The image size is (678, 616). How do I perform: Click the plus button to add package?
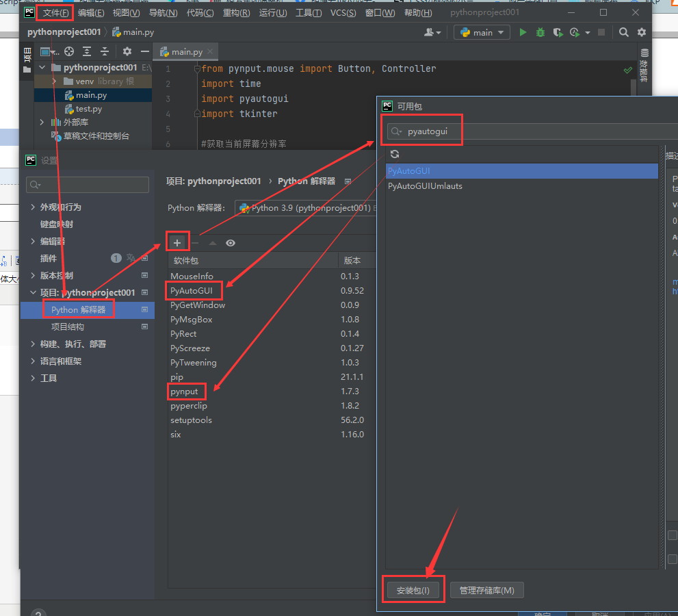(177, 243)
